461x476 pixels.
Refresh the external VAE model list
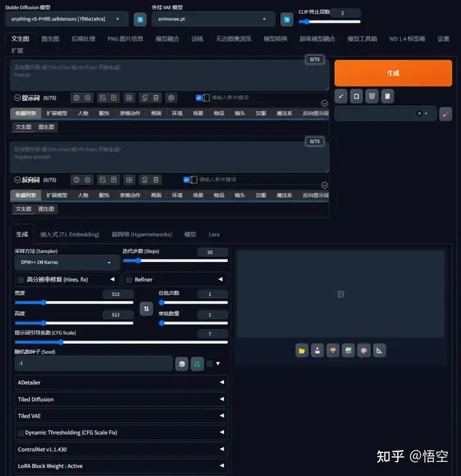(x=287, y=19)
